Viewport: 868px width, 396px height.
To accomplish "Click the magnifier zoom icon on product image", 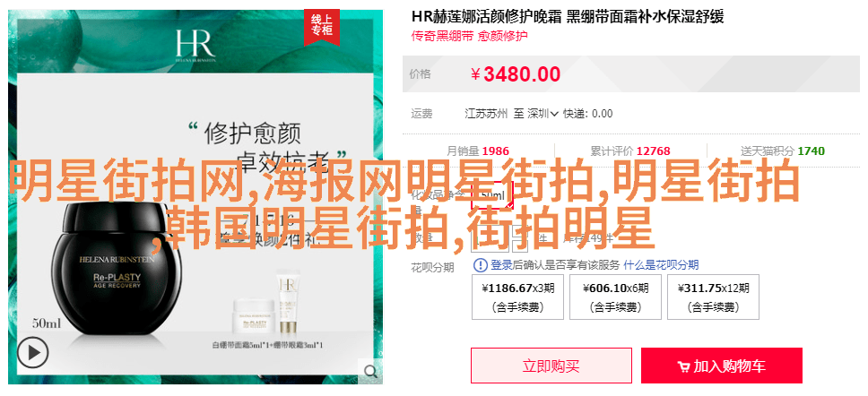I will [x=369, y=371].
